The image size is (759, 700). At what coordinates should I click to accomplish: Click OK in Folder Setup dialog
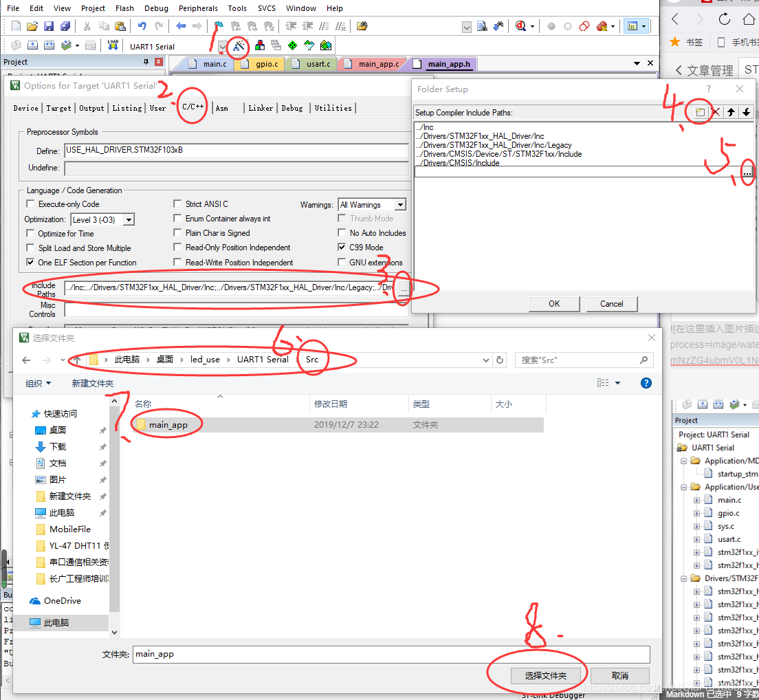(554, 304)
